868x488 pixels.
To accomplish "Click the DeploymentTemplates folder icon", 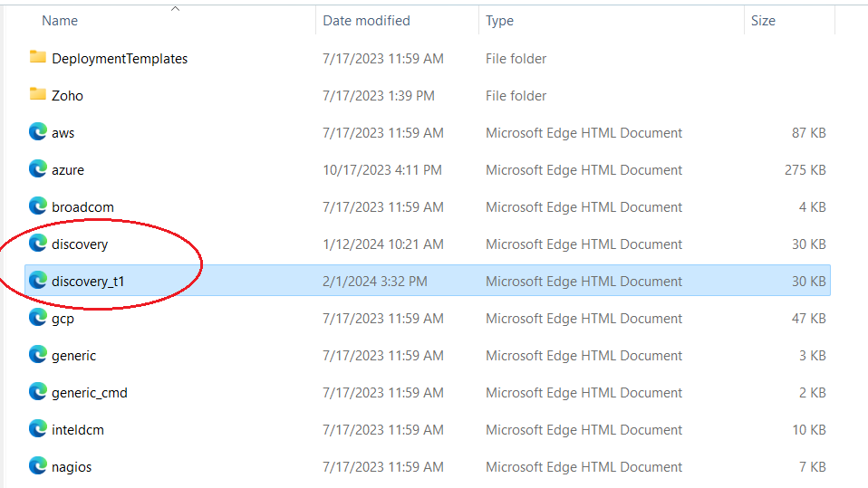I will click(x=37, y=58).
